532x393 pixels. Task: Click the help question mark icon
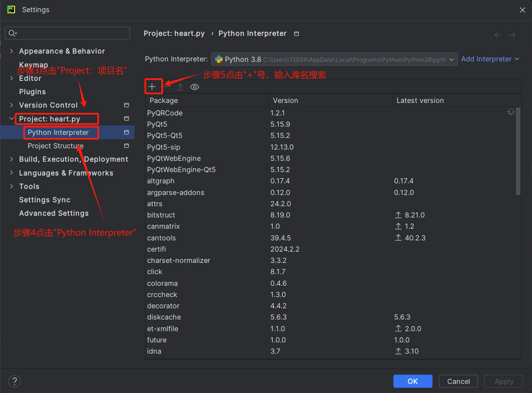[x=14, y=381]
